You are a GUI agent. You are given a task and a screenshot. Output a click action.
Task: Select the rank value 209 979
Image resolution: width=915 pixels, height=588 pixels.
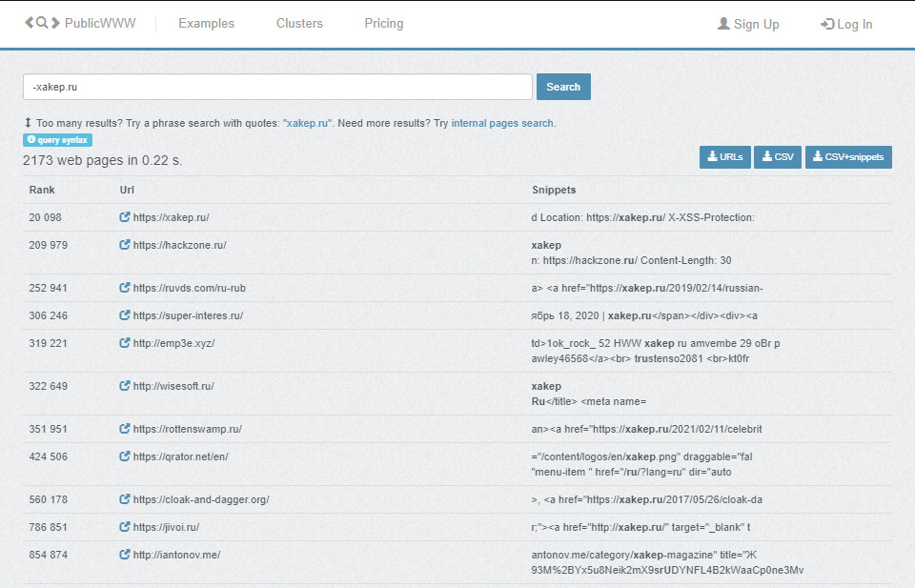pos(48,245)
